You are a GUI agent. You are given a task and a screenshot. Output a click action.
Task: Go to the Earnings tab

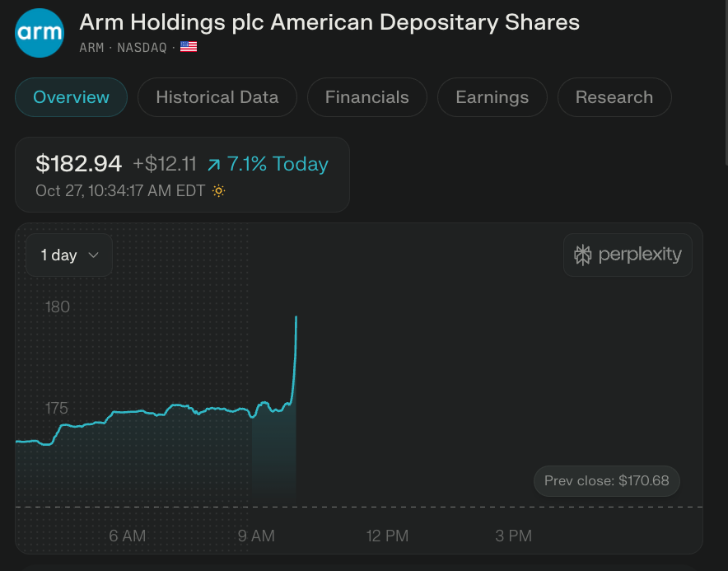click(x=492, y=97)
